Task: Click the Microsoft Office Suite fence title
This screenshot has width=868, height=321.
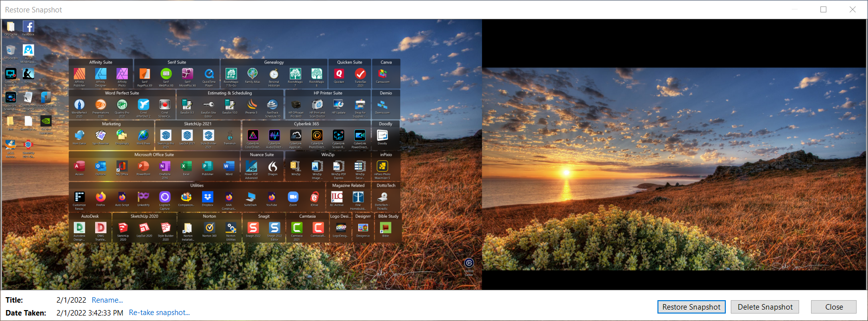Action: tap(154, 155)
